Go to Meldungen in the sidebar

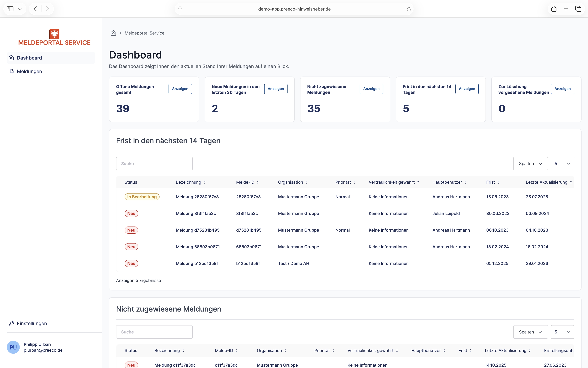point(29,71)
